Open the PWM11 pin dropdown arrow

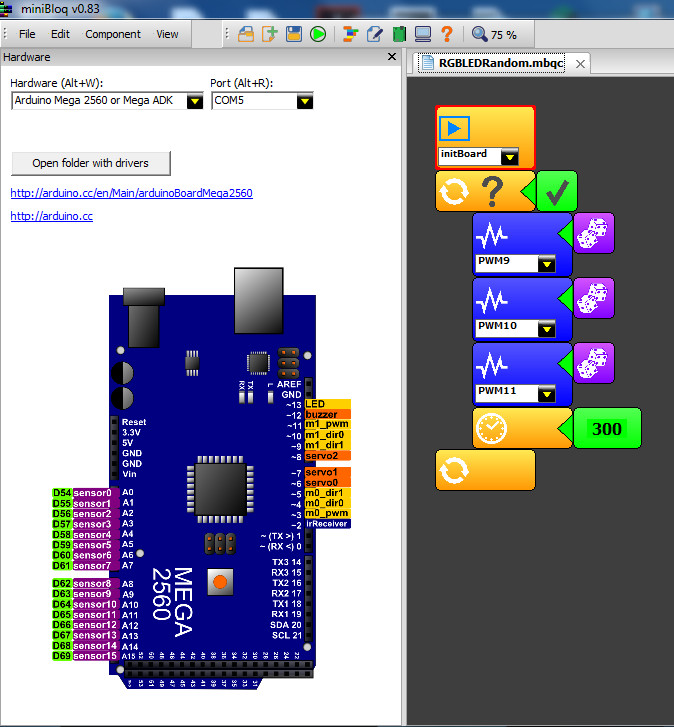pos(547,394)
